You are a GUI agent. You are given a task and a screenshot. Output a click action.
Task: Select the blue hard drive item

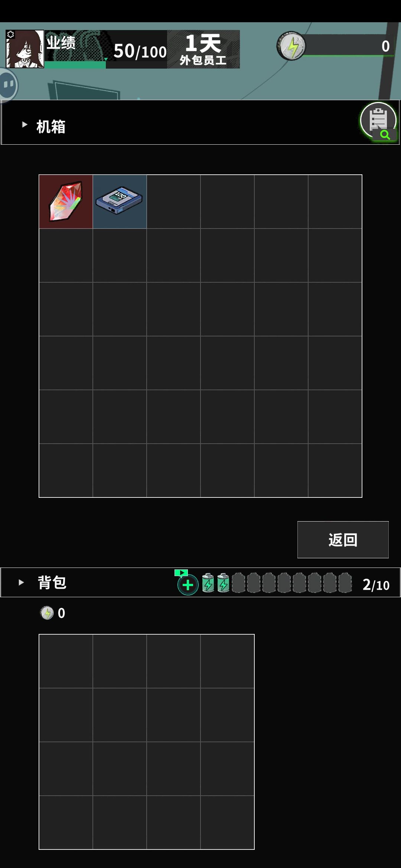click(120, 201)
